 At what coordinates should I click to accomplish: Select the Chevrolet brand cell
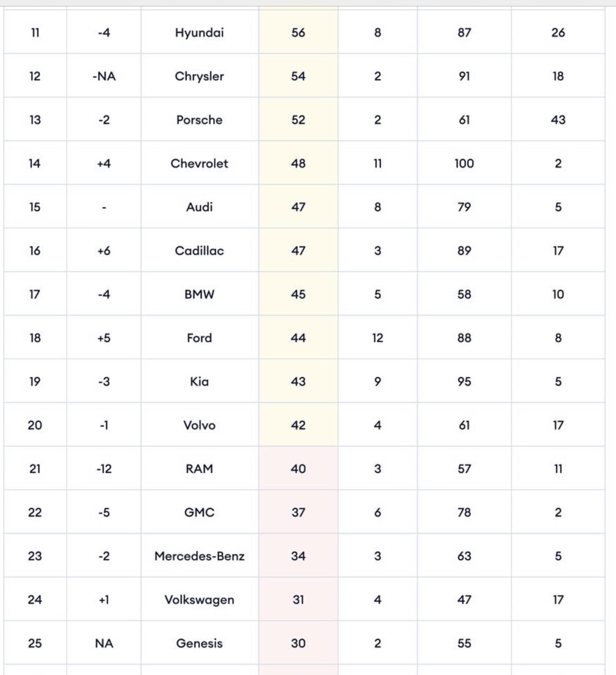click(200, 163)
